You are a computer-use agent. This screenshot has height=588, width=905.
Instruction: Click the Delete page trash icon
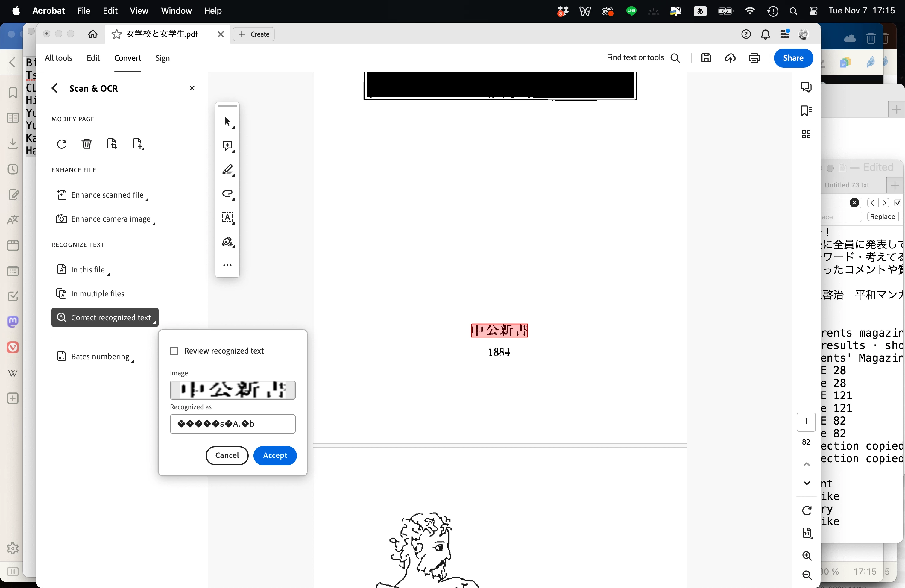pyautogui.click(x=87, y=144)
